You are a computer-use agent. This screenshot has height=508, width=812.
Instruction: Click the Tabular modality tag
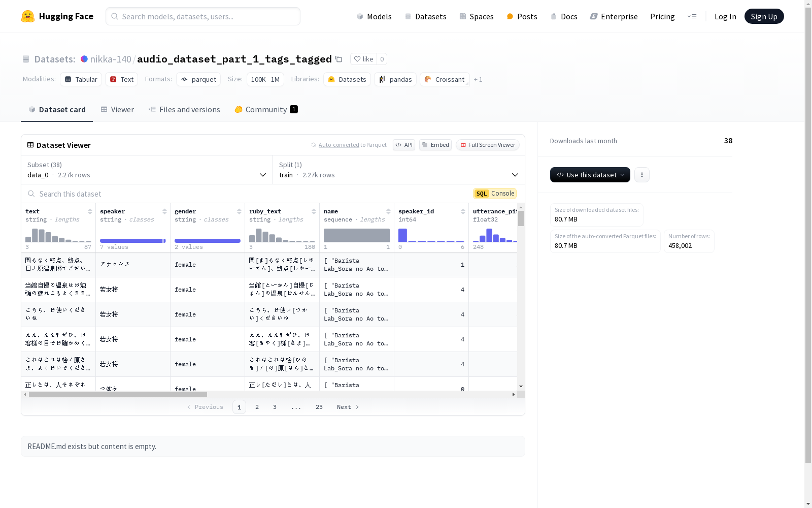pos(81,79)
